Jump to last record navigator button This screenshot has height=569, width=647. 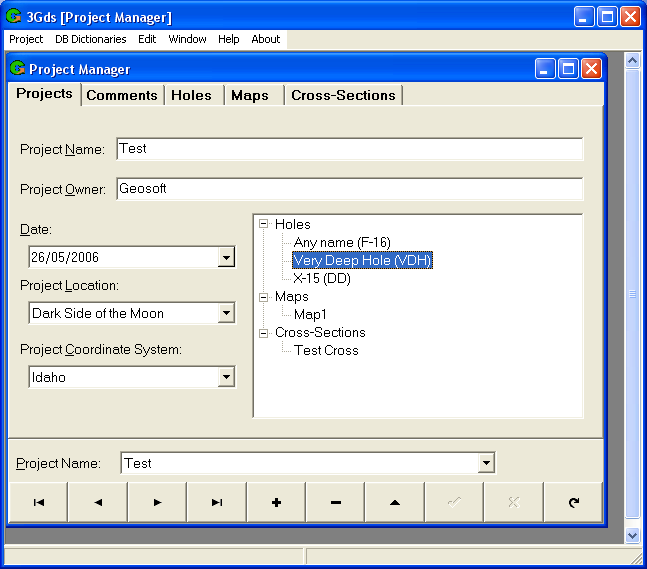tap(217, 502)
